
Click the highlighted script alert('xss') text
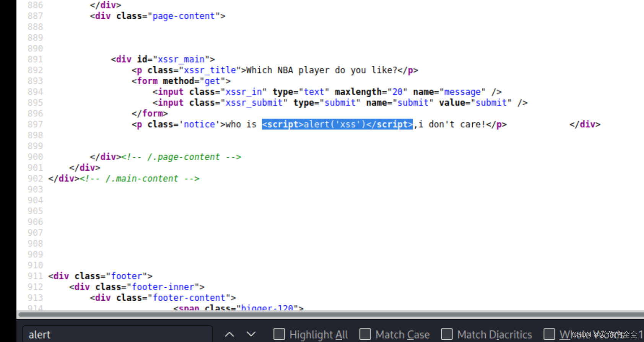click(x=337, y=124)
